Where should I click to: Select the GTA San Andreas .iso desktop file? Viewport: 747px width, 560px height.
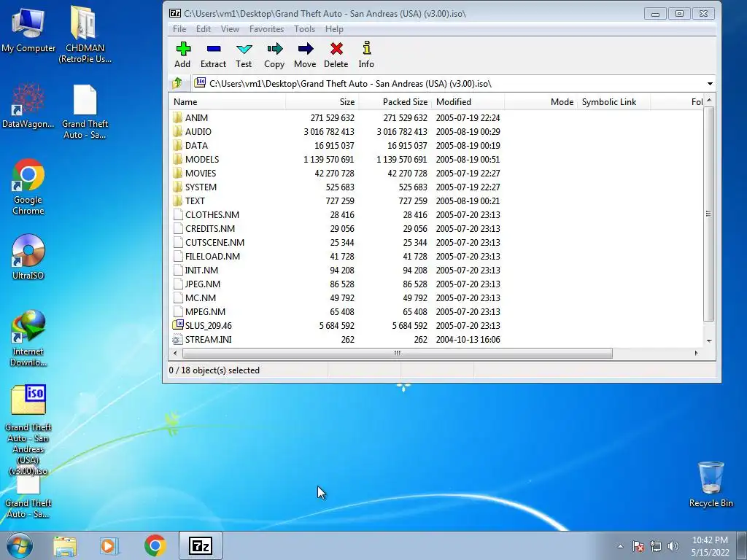(x=28, y=429)
